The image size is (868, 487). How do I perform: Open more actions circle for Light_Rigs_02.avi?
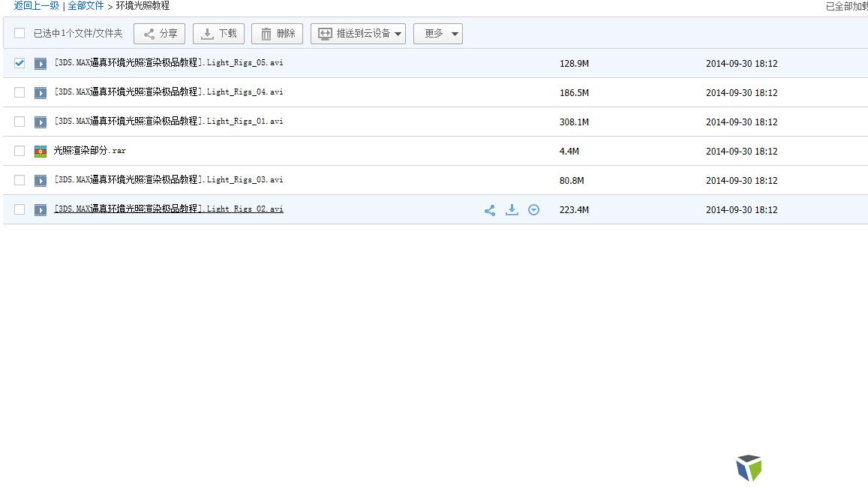tap(533, 210)
